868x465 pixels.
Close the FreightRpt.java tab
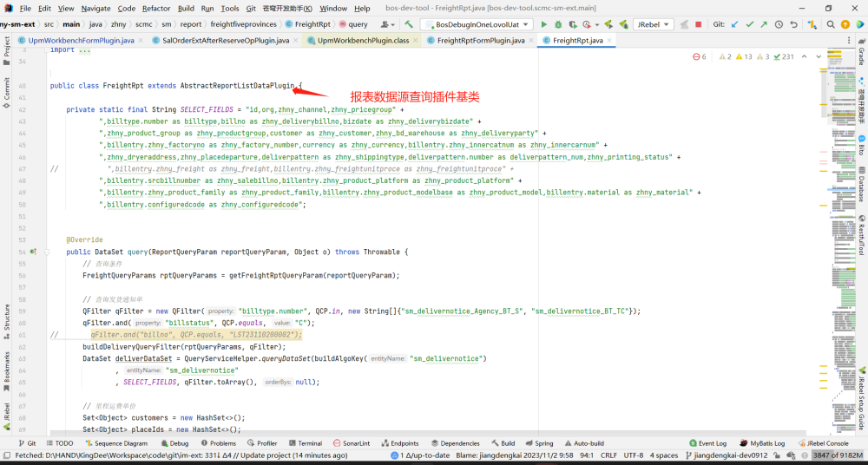click(x=609, y=41)
